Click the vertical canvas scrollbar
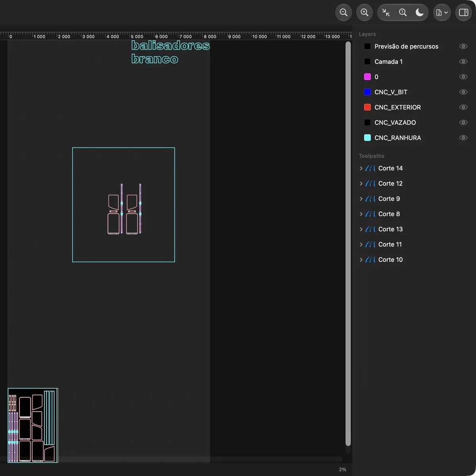Viewport: 476px width, 476px height. tap(348, 244)
